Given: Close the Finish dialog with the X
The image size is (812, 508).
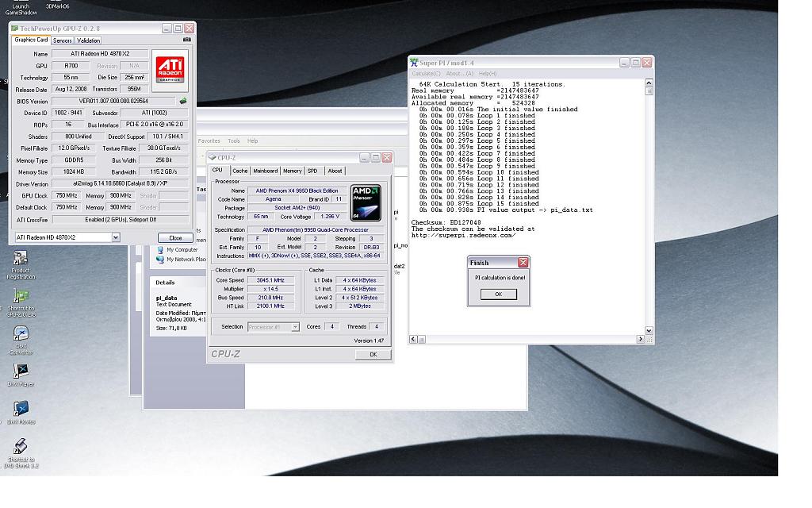Looking at the screenshot, I should click(x=523, y=262).
